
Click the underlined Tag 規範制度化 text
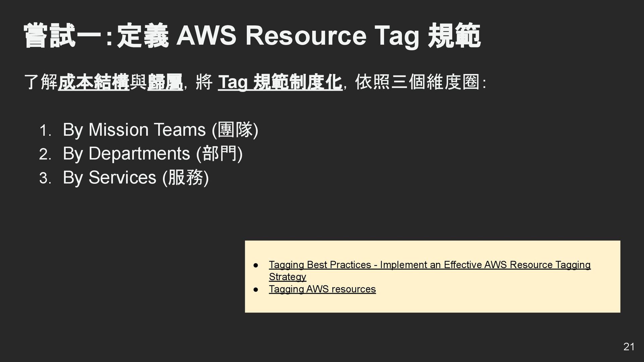tap(280, 82)
